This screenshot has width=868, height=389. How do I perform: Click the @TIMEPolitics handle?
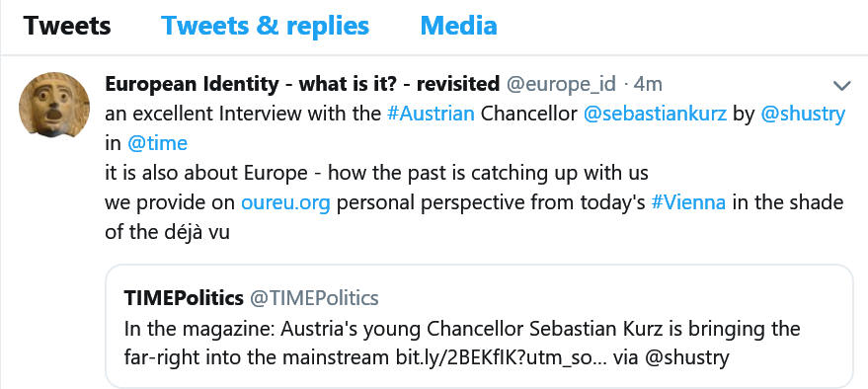tap(314, 298)
